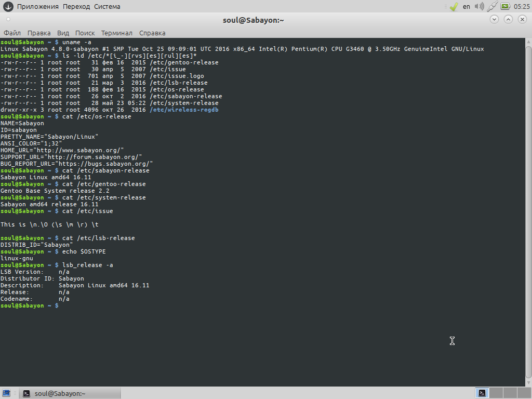Open the Приложения menu
The height and width of the screenshot is (399, 532).
(x=37, y=6)
